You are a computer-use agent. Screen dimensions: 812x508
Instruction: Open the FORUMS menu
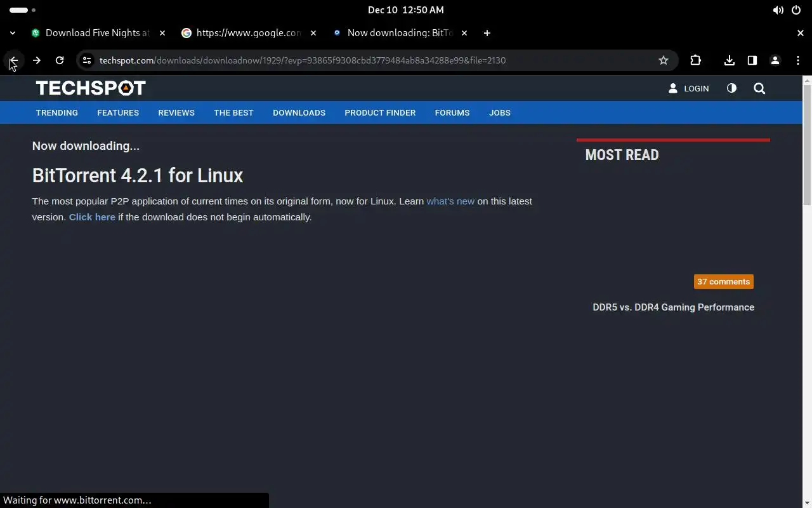pos(452,112)
